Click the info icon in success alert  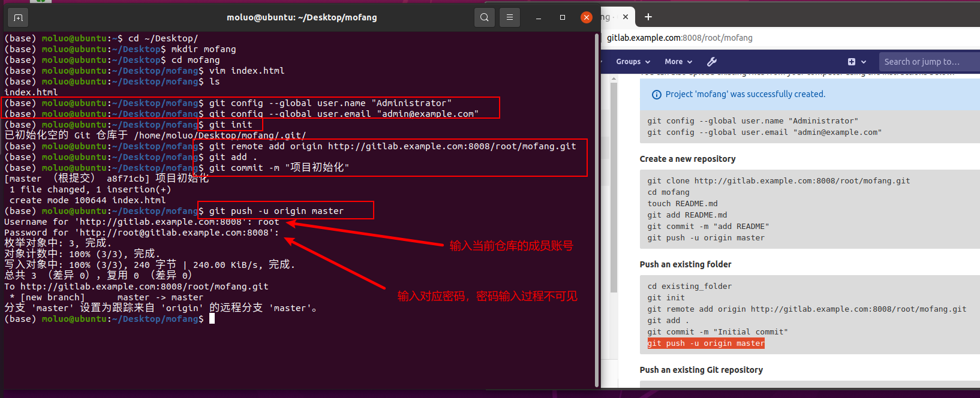[x=657, y=95]
